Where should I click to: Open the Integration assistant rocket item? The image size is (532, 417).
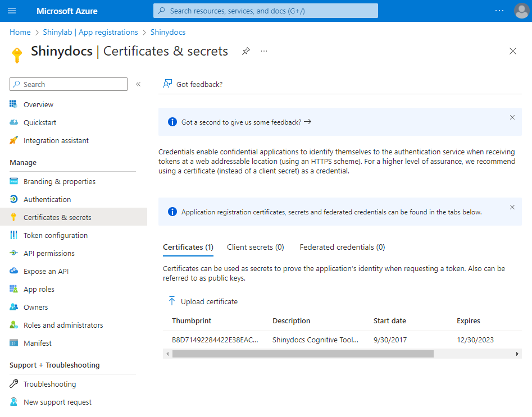pyautogui.click(x=56, y=140)
